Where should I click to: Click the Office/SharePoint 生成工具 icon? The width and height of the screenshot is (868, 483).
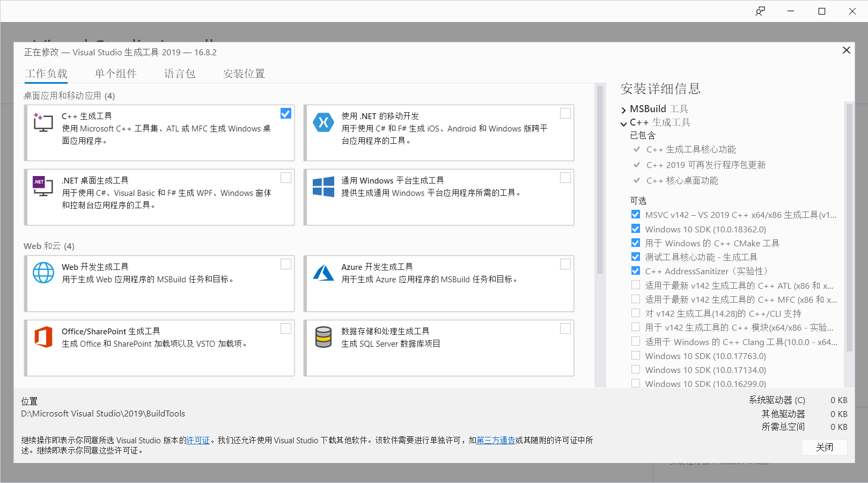tap(43, 338)
